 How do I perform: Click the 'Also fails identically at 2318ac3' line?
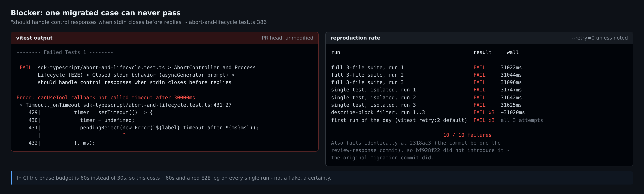point(416,143)
